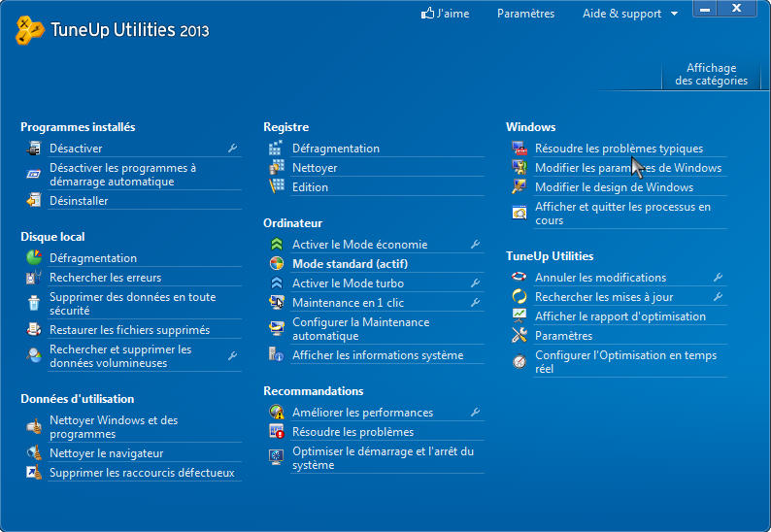The image size is (771, 532).
Task: Click the trash icon for Supprimer des données
Action: click(x=33, y=303)
